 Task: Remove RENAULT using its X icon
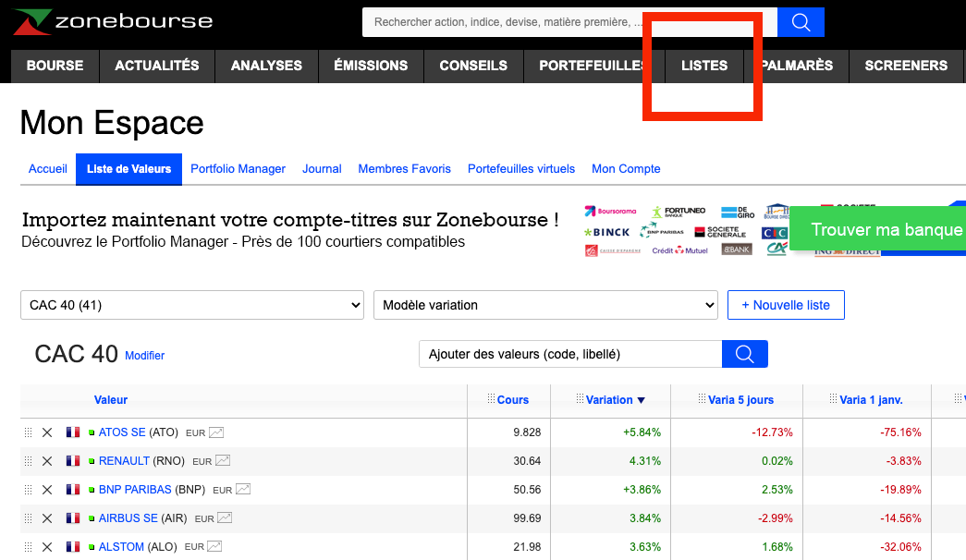46,460
